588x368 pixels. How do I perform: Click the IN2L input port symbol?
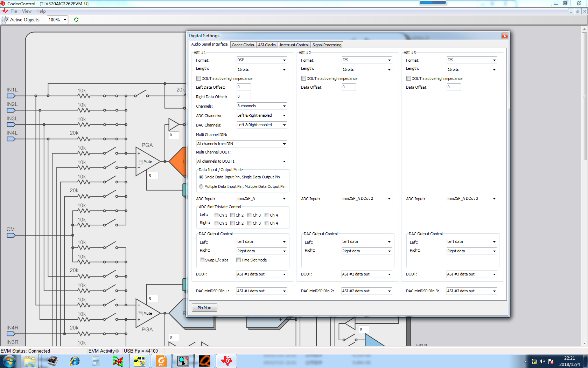tap(11, 110)
